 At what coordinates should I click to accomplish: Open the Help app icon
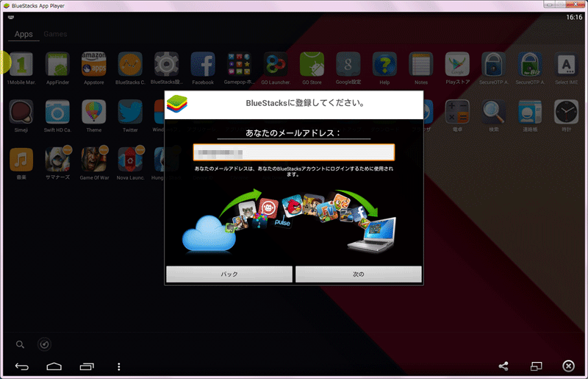click(384, 65)
